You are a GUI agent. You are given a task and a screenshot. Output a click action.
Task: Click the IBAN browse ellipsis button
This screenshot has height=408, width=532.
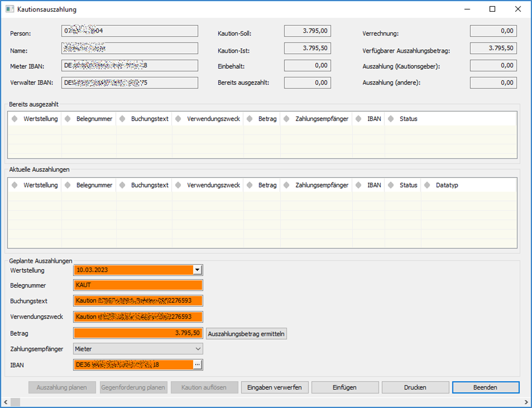197,365
